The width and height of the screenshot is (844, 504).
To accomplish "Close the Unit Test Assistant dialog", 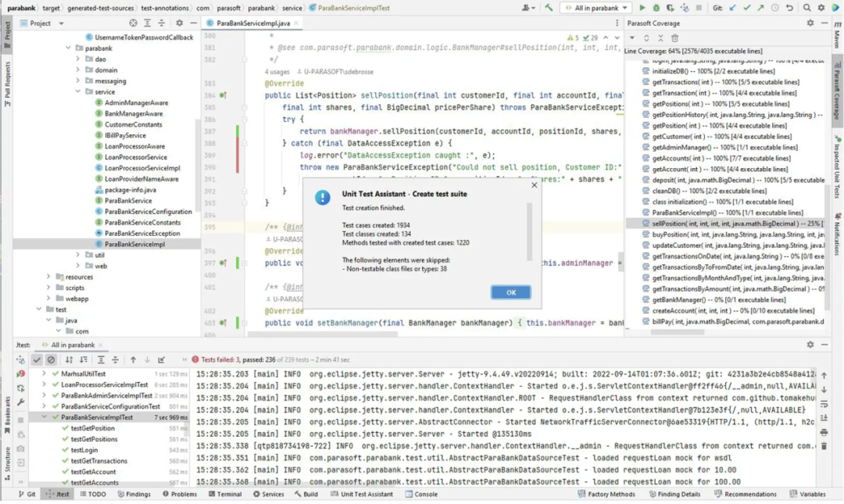I will coord(534,185).
